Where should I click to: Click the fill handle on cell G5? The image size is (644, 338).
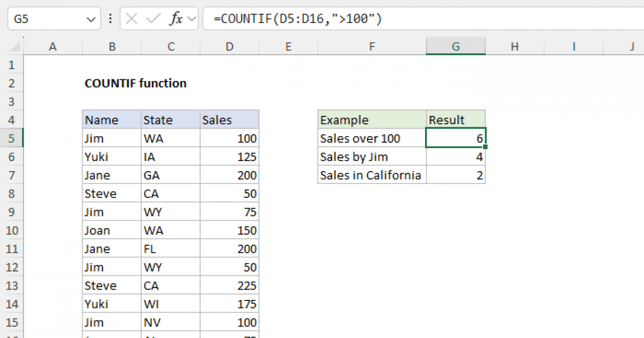[x=485, y=146]
